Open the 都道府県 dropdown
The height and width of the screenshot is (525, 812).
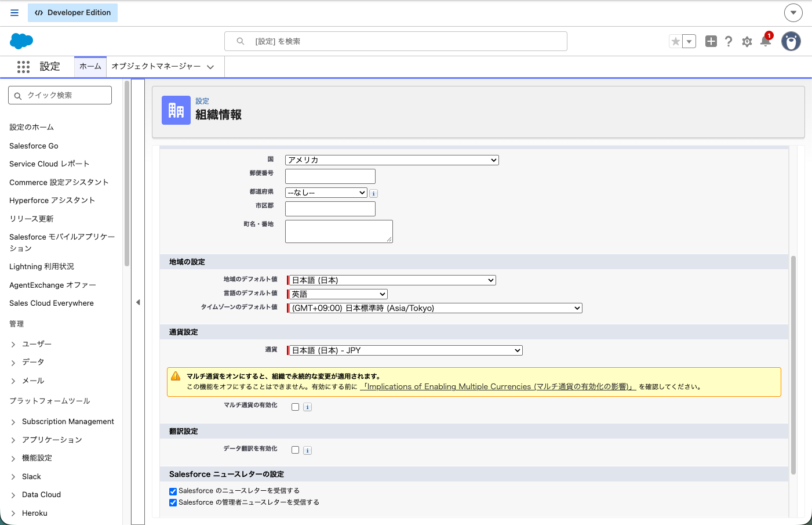[x=326, y=193]
